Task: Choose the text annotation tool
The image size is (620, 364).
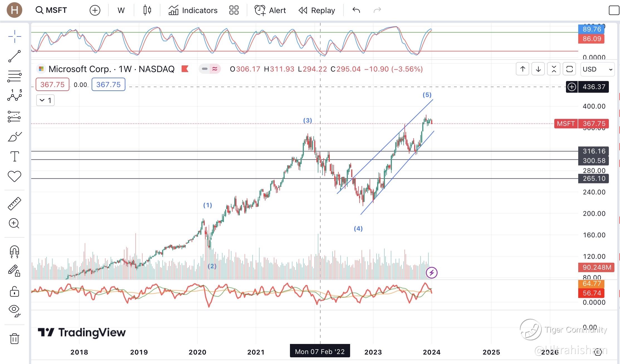Action: coord(14,156)
